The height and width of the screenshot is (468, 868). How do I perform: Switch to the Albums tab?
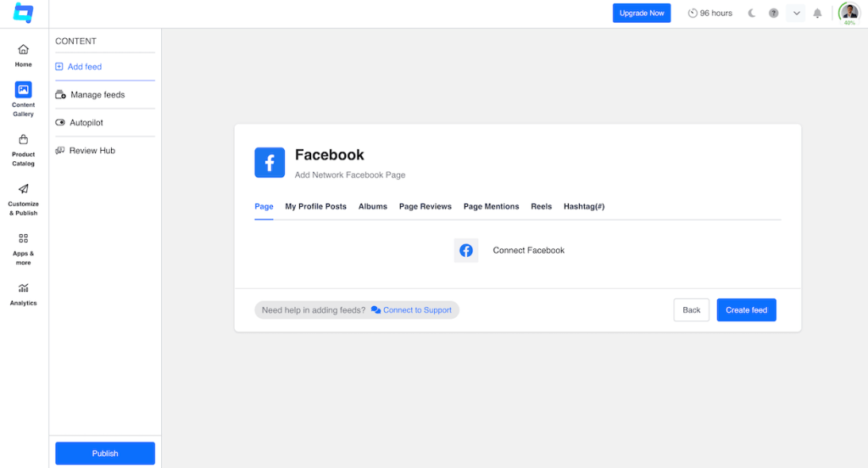pyautogui.click(x=373, y=207)
